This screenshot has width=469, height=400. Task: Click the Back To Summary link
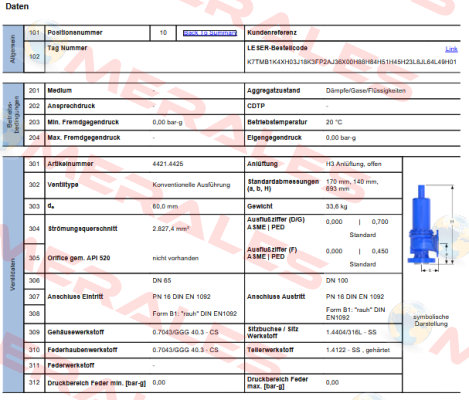210,33
